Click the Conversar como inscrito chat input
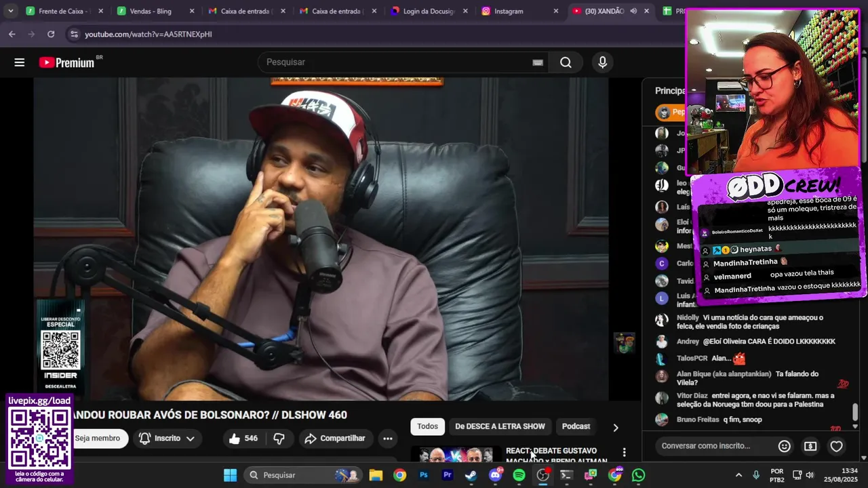This screenshot has width=868, height=488. (x=715, y=446)
